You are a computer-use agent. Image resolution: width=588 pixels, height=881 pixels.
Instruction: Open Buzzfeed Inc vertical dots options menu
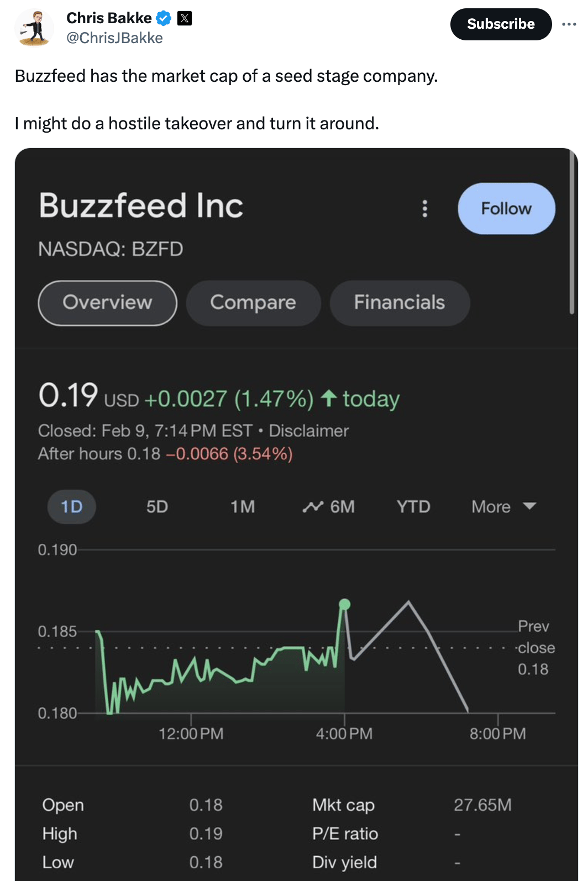[x=424, y=208]
